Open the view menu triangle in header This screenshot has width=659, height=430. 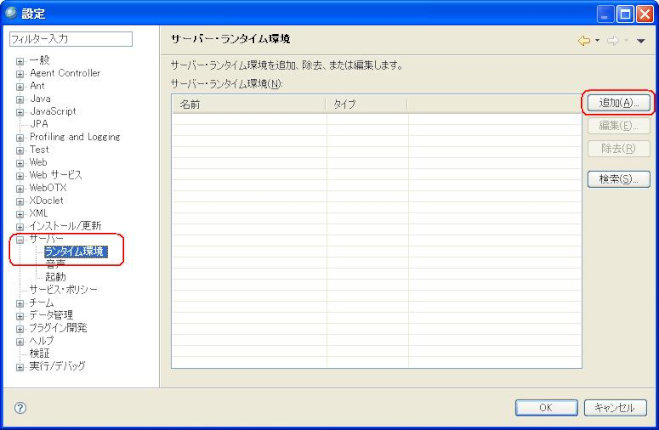click(641, 41)
